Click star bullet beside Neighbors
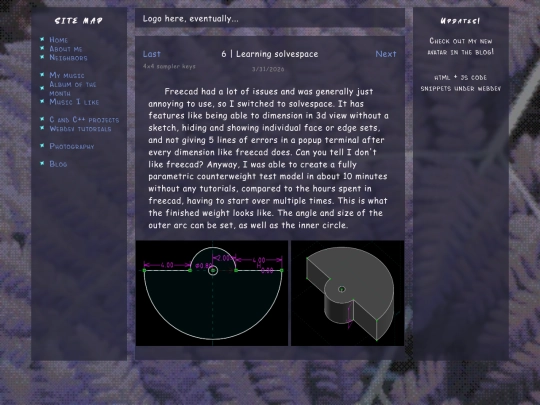This screenshot has width=540, height=405. click(42, 57)
